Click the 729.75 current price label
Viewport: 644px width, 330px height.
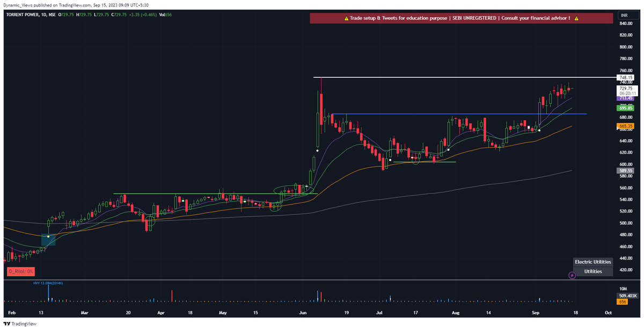click(x=626, y=88)
